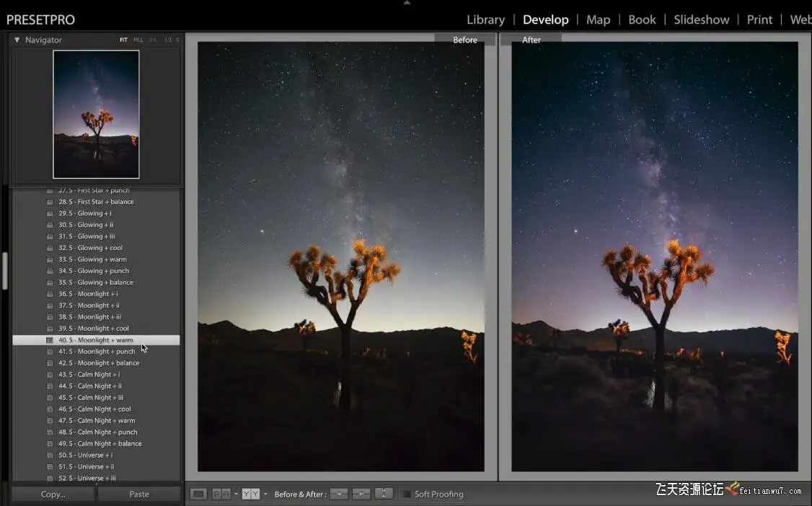
Task: Apply preset 37. S - Moonlight + ii
Action: [x=97, y=305]
